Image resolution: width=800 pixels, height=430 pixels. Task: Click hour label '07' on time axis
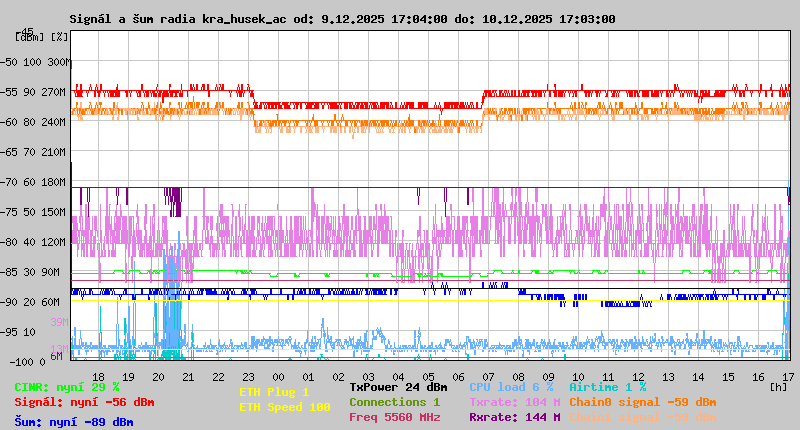pos(488,377)
